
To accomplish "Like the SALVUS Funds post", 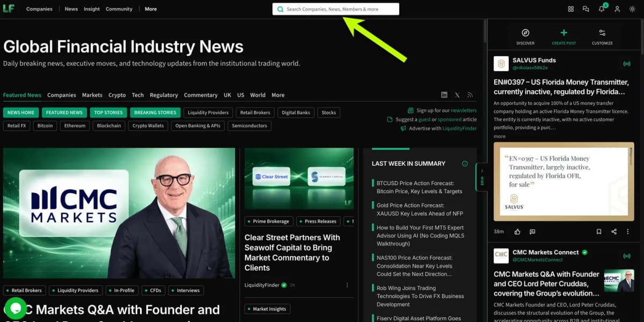I will tap(517, 232).
